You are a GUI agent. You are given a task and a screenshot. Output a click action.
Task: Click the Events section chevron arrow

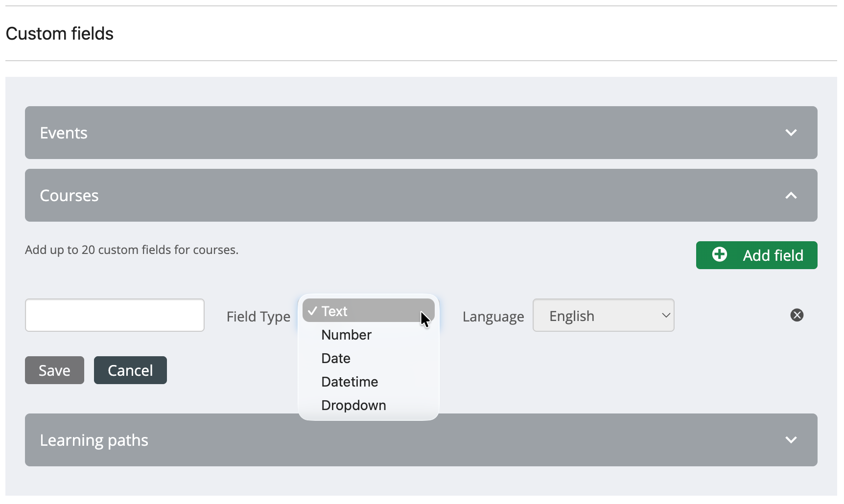pyautogui.click(x=791, y=133)
